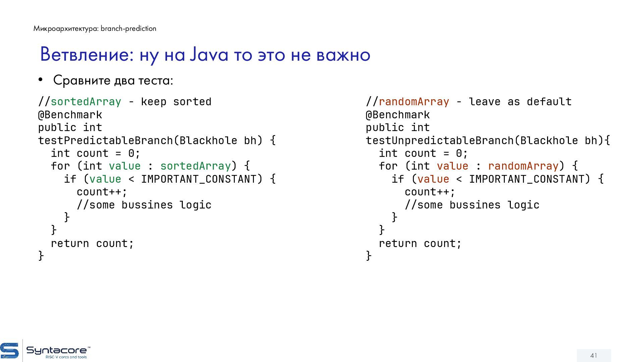Screen dimensions: 644x362
Task: Click right 'return count;' line
Action: [420, 243]
